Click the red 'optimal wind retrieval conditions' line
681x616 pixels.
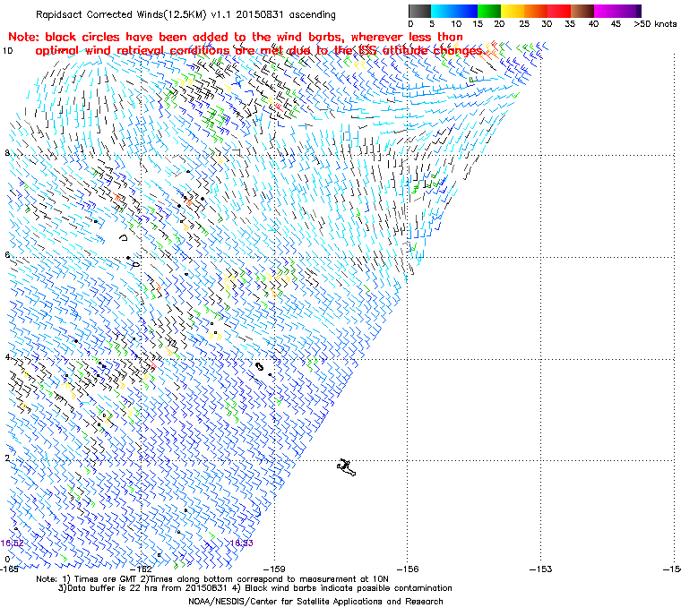point(260,51)
